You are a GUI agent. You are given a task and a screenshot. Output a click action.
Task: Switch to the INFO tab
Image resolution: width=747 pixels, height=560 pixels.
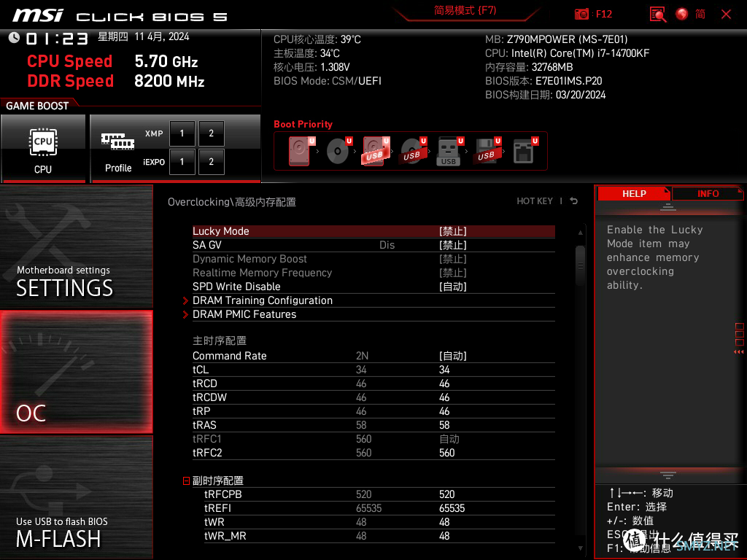[x=708, y=194]
